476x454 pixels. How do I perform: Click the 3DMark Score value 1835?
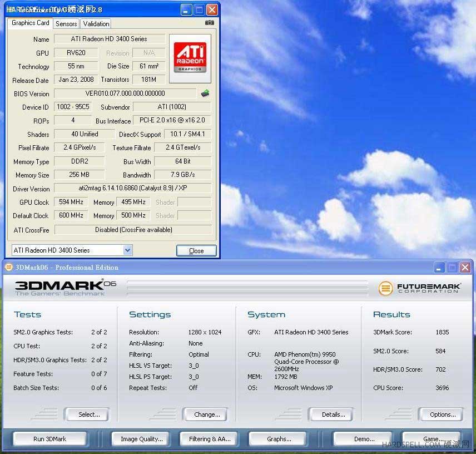[x=442, y=332]
